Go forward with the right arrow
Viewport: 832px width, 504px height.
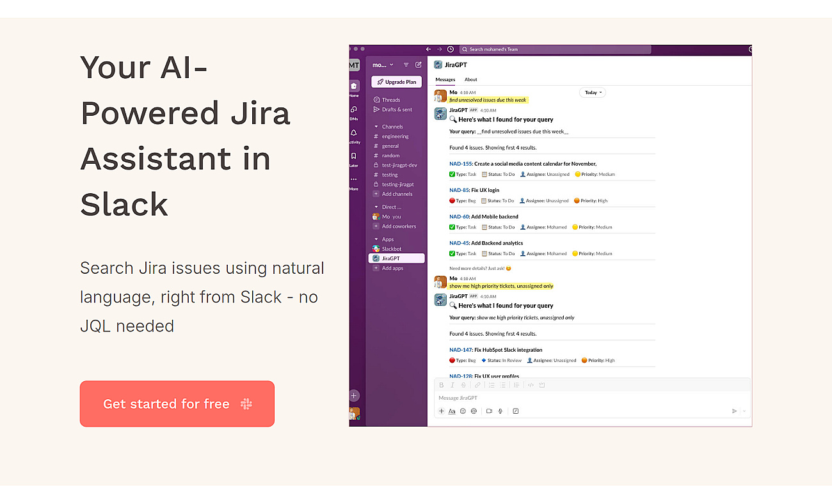[x=439, y=49]
